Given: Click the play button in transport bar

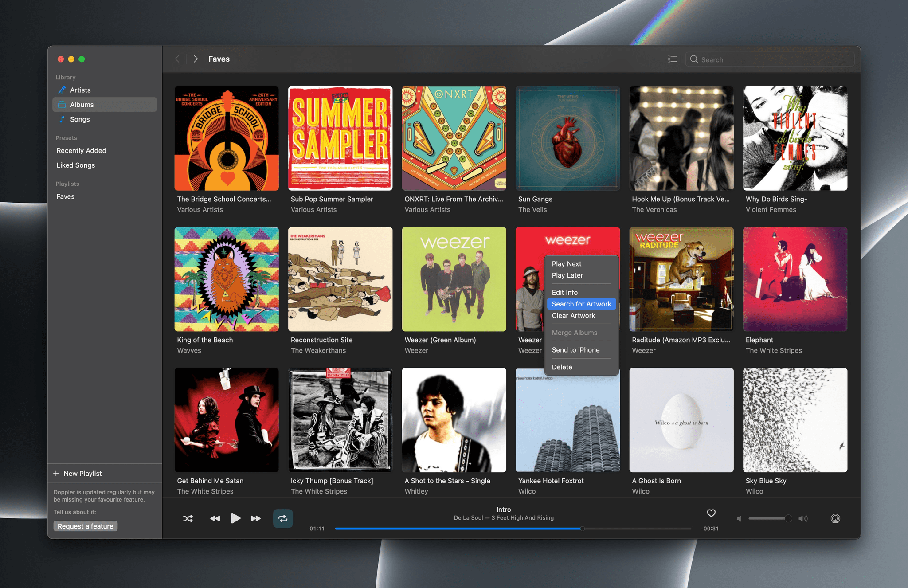Looking at the screenshot, I should [235, 518].
